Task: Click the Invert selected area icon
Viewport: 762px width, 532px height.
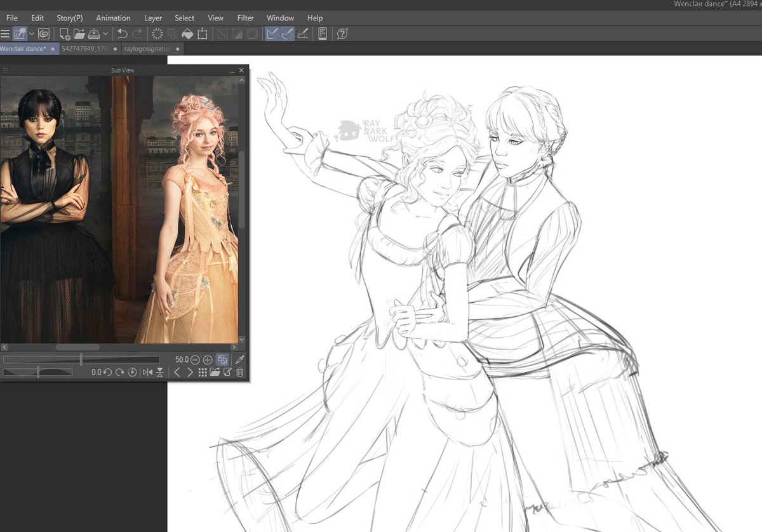Action: [x=237, y=34]
